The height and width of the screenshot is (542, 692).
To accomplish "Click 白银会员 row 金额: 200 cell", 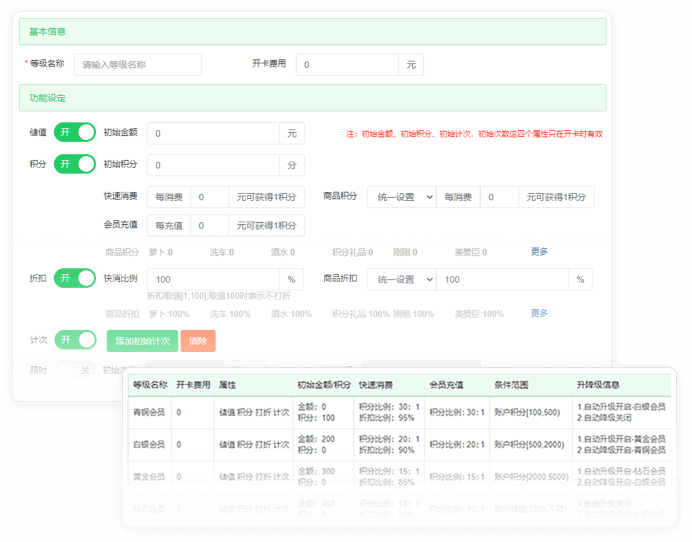I will coord(316,439).
